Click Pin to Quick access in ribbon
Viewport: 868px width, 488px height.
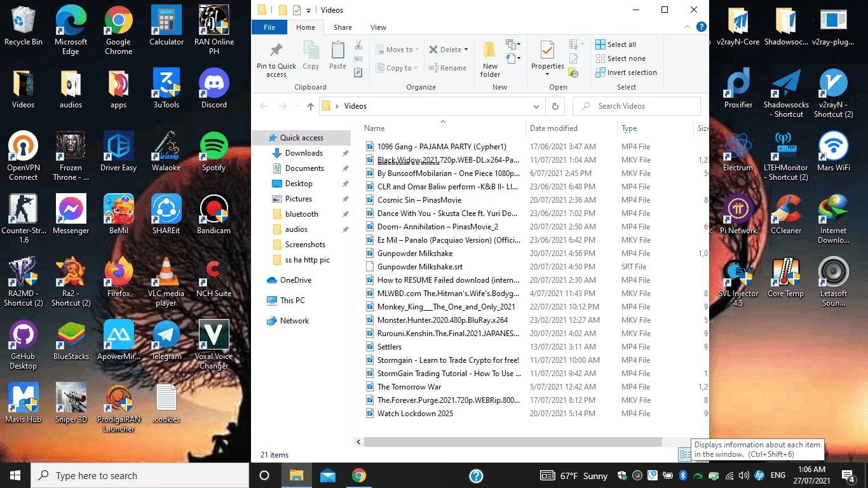276,60
